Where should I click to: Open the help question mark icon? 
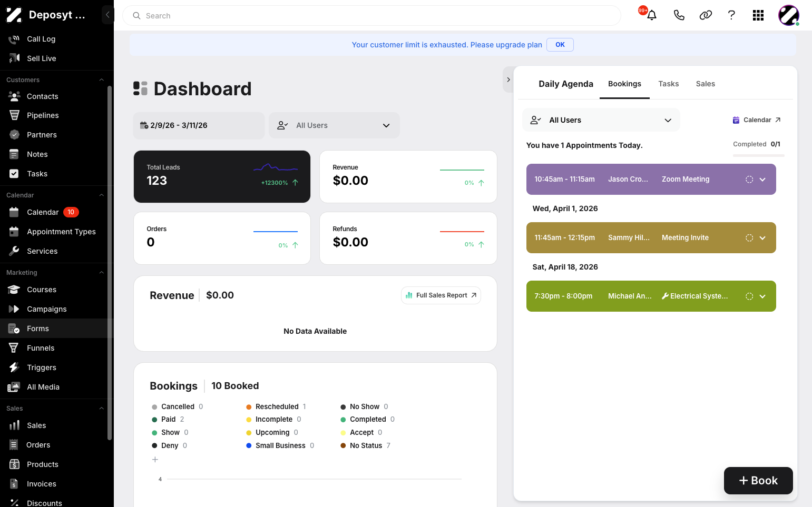731,15
